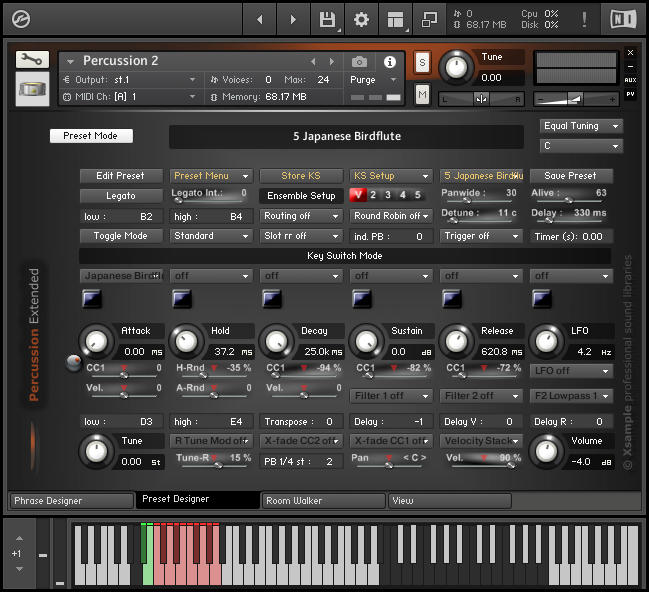This screenshot has width=649, height=592.
Task: Click the NI logo icon
Action: [x=623, y=19]
